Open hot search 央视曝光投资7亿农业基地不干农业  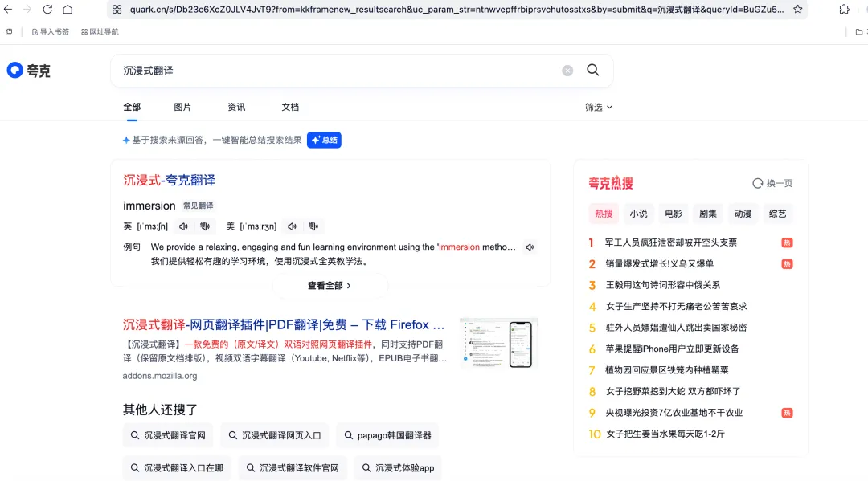[x=674, y=413]
